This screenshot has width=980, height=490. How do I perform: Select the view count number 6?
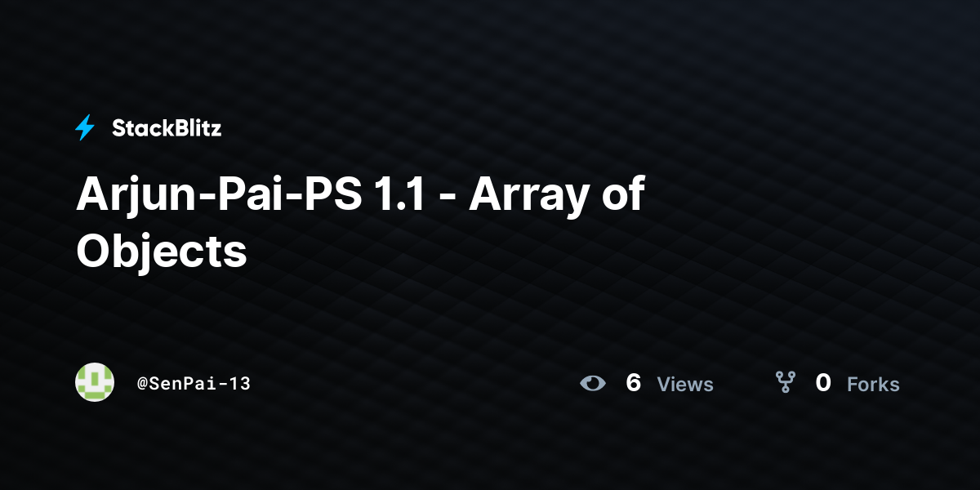(x=633, y=382)
